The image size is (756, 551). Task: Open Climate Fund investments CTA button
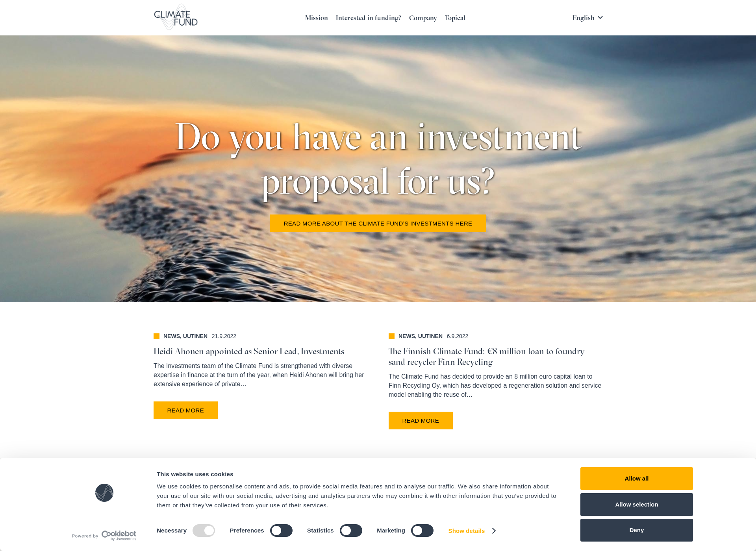click(378, 223)
